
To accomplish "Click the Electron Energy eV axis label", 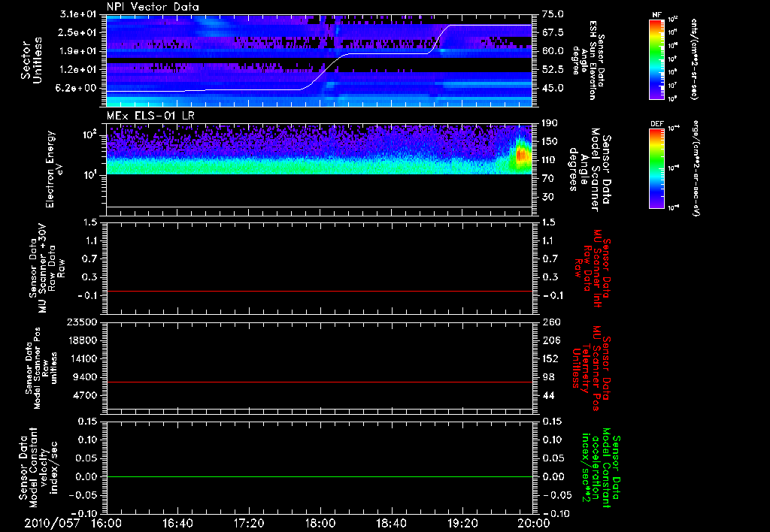I will 54,169.
